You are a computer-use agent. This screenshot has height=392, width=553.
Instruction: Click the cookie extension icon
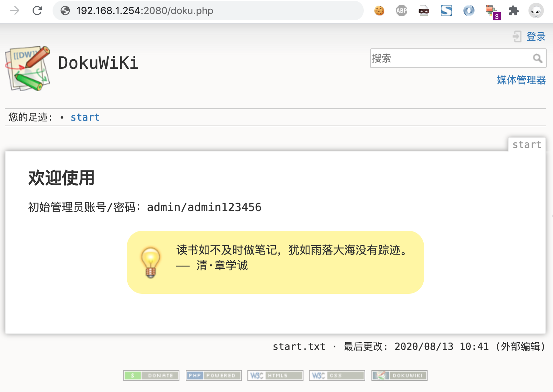coord(379,11)
